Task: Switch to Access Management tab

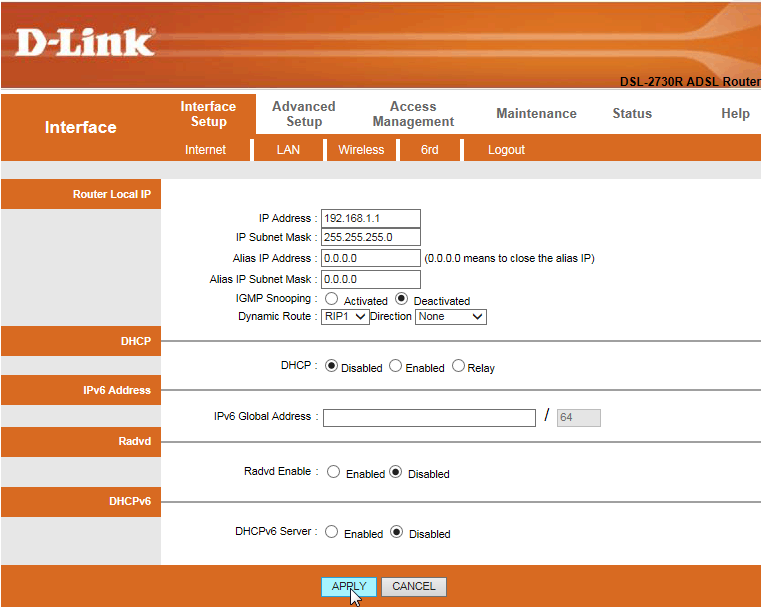Action: pos(413,114)
